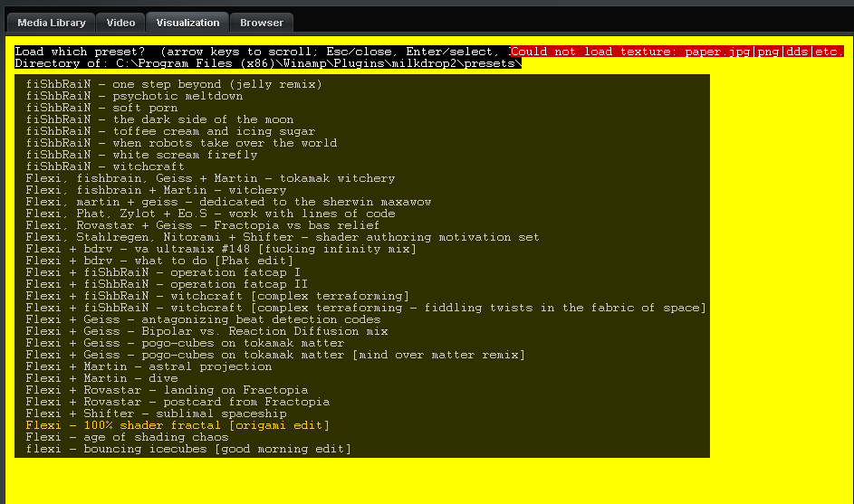This screenshot has width=854, height=504.
Task: Select 'shader authoring motivation set' preset
Action: pos(283,237)
